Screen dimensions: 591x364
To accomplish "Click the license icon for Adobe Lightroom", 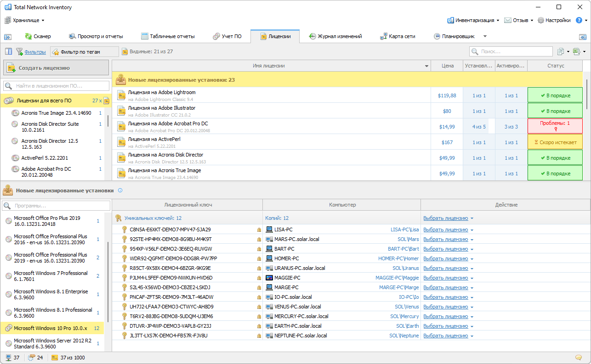I will pyautogui.click(x=121, y=95).
